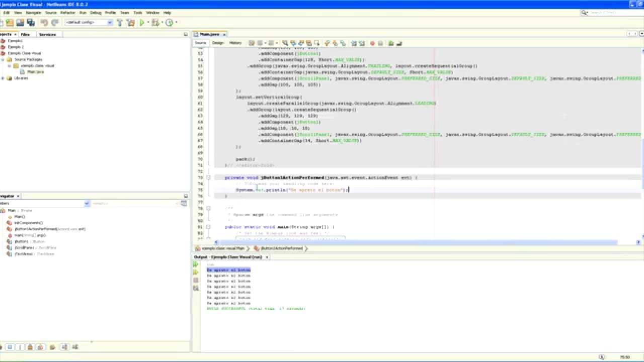Click the Profile Project clock icon
The image size is (644, 362).
pos(169,23)
